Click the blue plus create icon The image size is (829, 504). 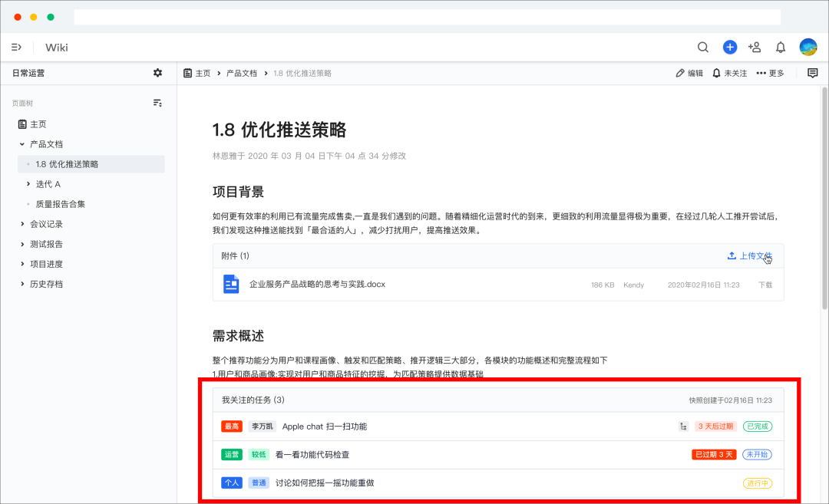pyautogui.click(x=729, y=47)
